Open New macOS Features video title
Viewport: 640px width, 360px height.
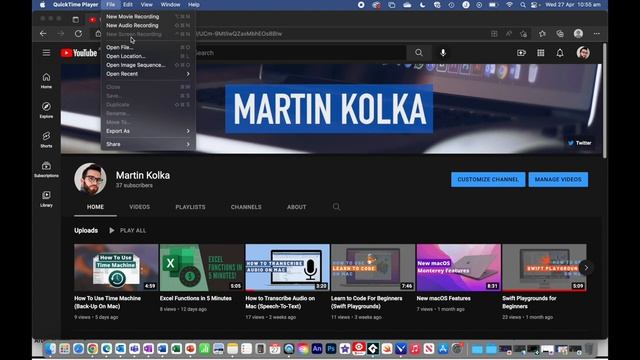coord(443,298)
